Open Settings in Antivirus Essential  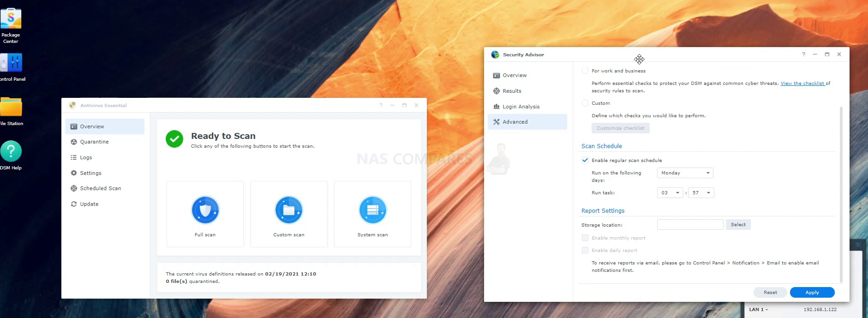point(105,173)
